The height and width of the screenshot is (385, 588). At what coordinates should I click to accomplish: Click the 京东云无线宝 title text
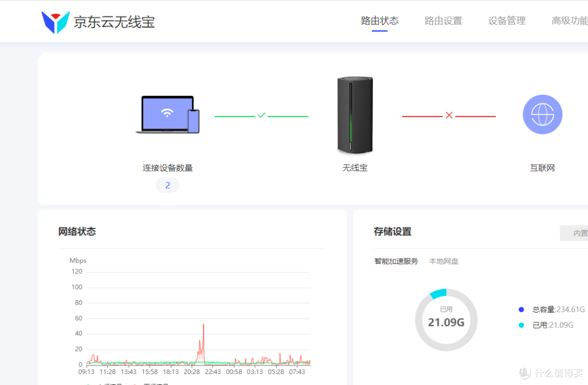coord(114,22)
